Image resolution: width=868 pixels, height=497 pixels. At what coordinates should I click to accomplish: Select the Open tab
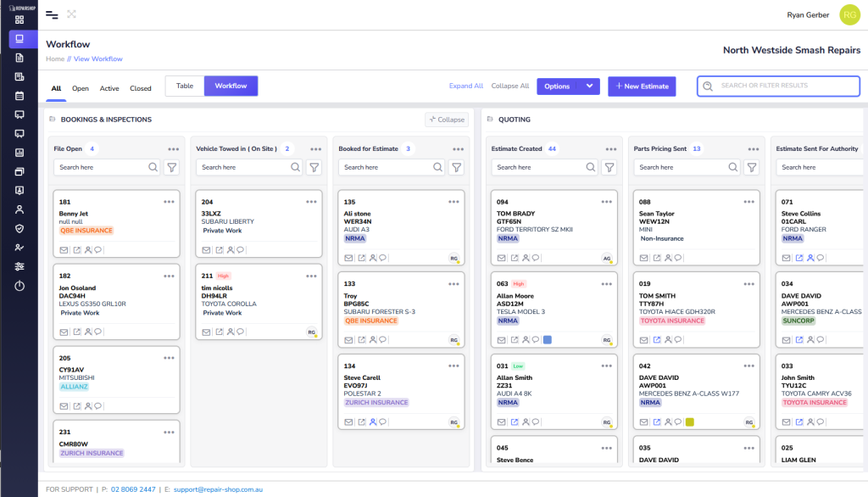click(81, 89)
